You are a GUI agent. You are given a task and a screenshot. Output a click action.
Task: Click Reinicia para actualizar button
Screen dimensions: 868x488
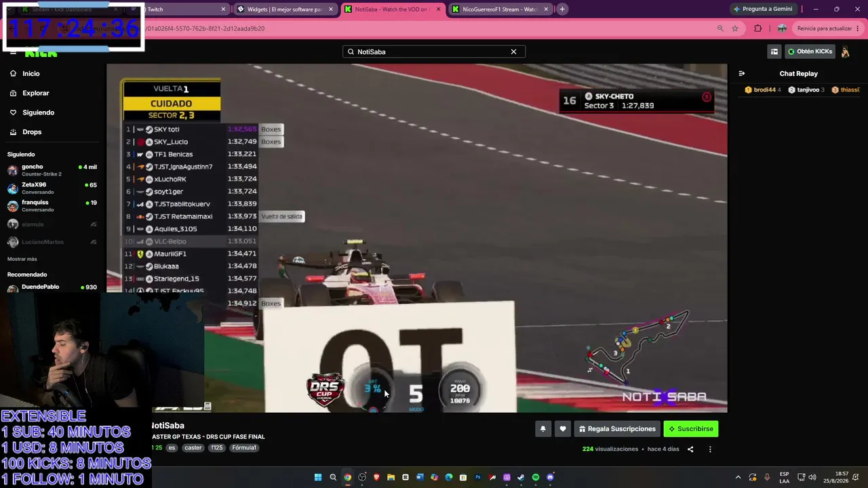[x=827, y=28]
